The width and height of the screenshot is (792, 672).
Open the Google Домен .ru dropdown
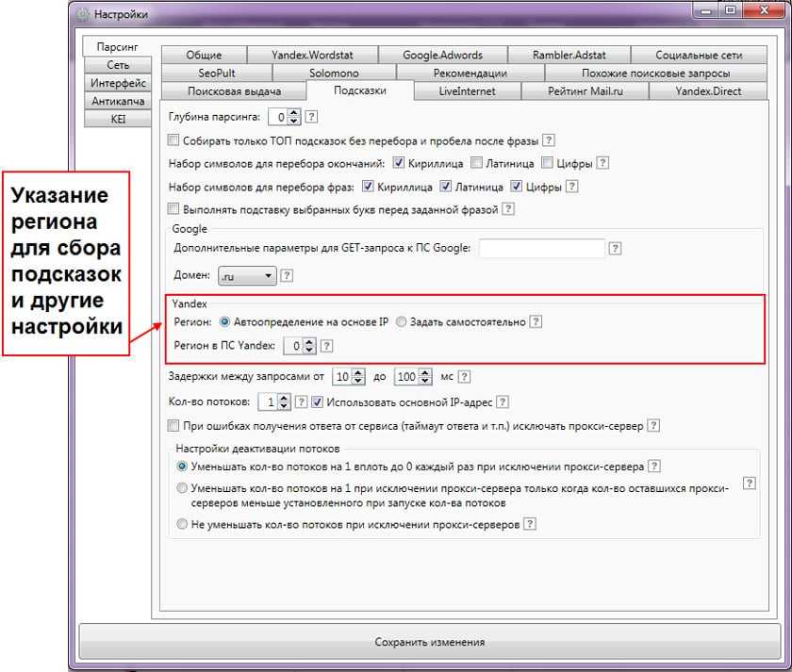click(246, 276)
